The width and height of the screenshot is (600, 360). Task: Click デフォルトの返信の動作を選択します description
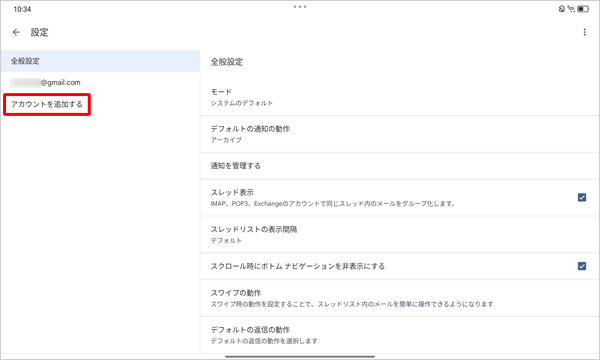click(x=264, y=341)
